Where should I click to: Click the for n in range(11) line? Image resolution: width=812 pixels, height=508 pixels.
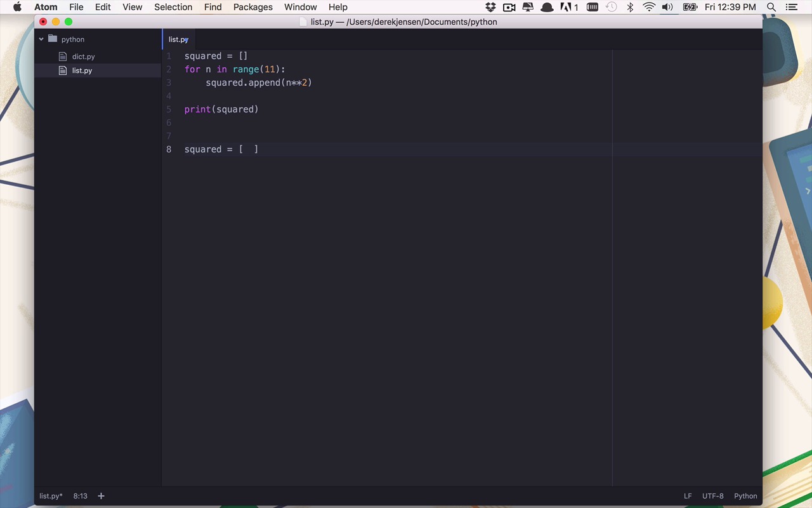click(x=235, y=69)
